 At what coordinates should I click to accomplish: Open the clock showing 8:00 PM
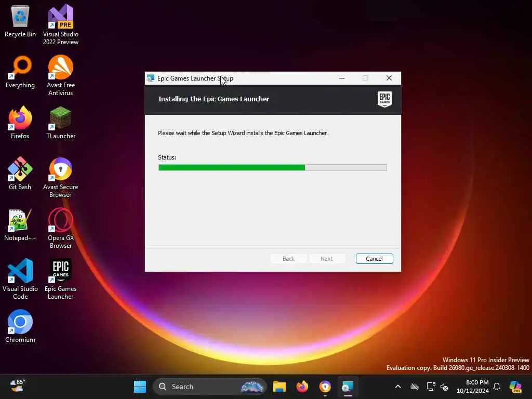473,387
